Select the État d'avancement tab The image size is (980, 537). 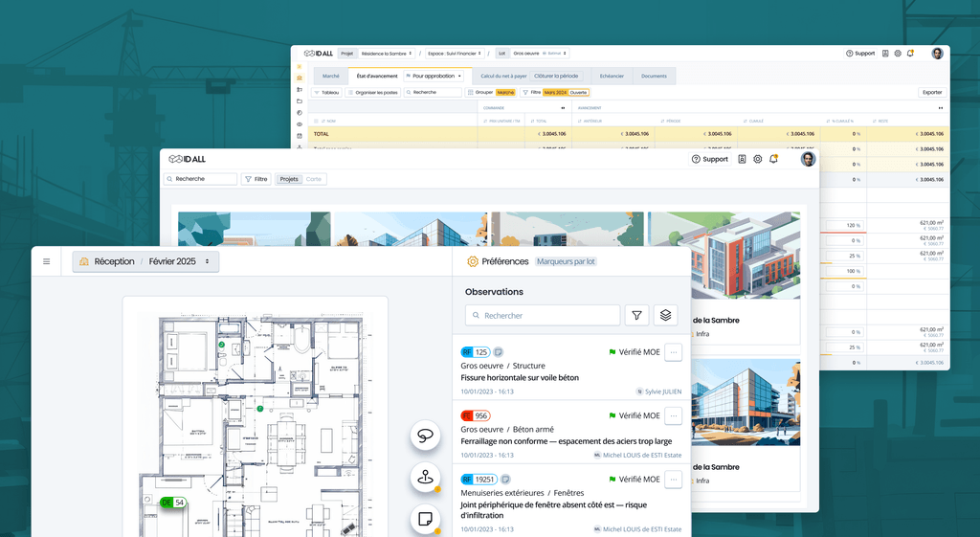[377, 77]
